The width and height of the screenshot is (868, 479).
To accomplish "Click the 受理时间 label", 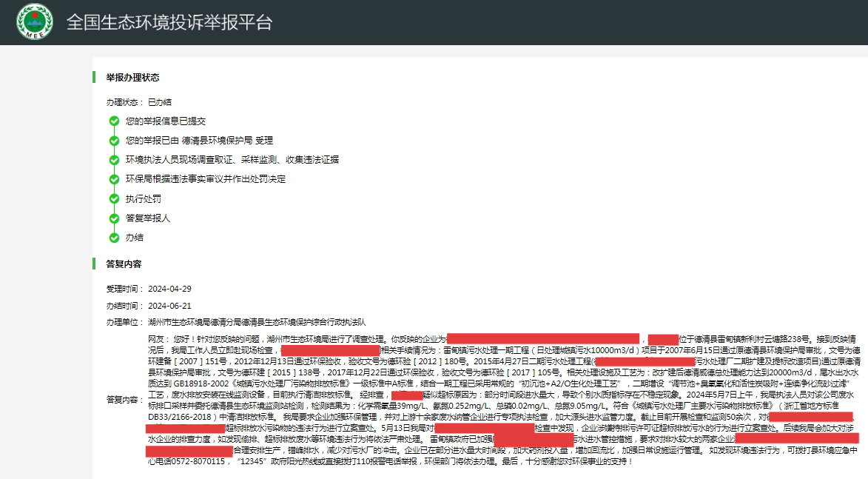I will [125, 289].
